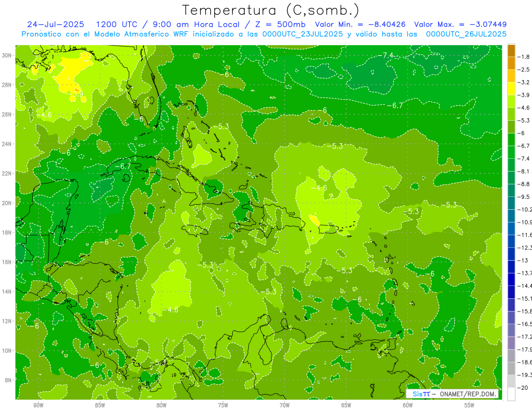Click the '-16.5' colorbar legend value
This screenshot has width=532, height=411.
coord(525,324)
